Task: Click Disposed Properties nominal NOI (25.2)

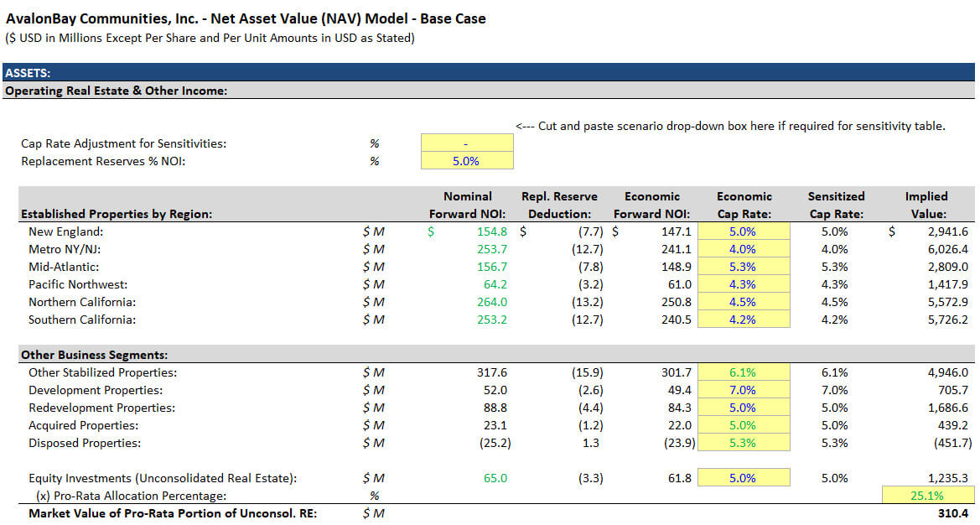Action: 495,443
